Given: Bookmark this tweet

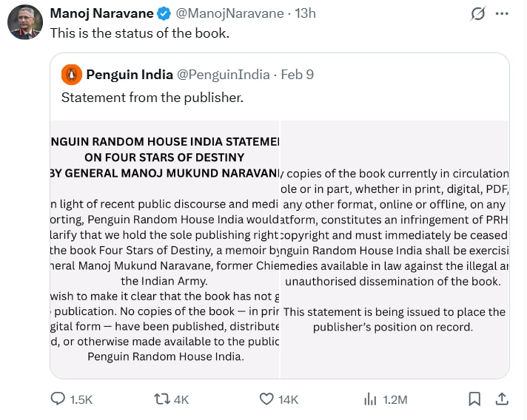Looking at the screenshot, I should [x=474, y=399].
